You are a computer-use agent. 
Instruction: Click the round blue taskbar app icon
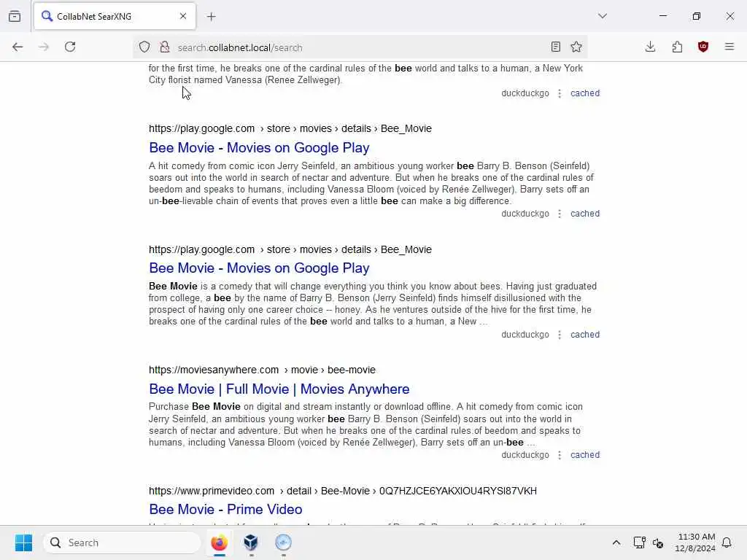(x=283, y=542)
